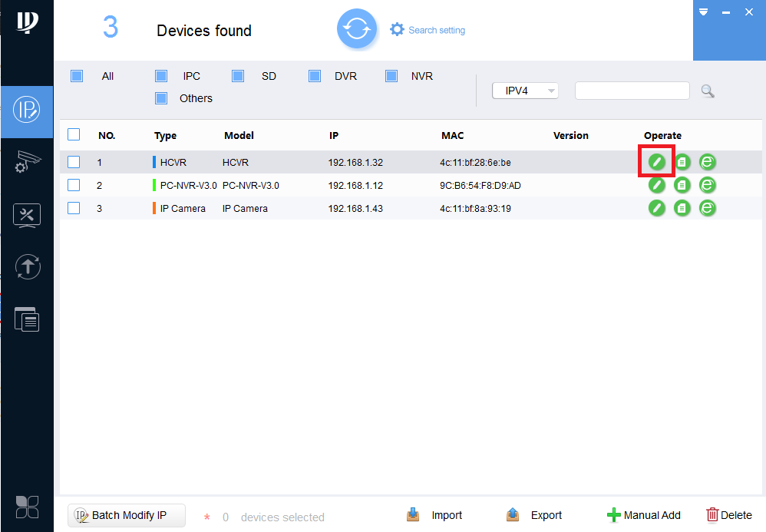This screenshot has width=766, height=532.
Task: Click MAC 4c:11:bf:28:6e:be
Action: [475, 162]
